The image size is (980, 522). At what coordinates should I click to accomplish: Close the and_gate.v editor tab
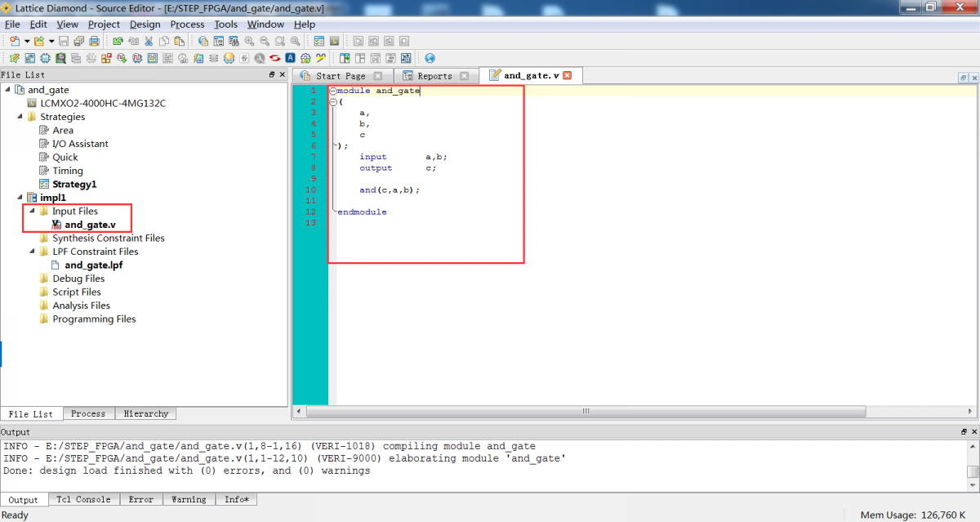(568, 75)
